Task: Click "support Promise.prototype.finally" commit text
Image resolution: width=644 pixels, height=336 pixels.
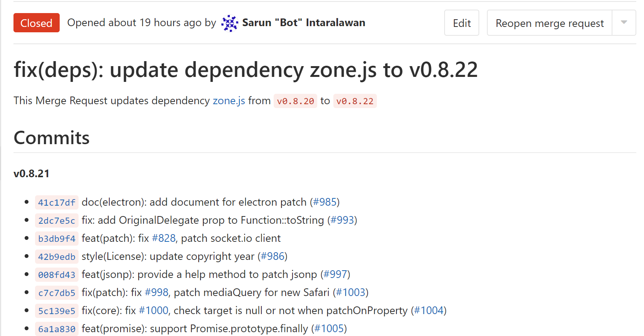Action: tap(229, 329)
